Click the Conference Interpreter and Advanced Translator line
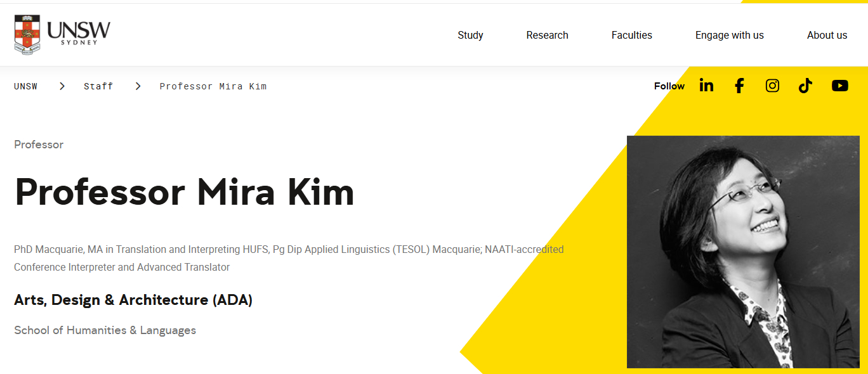Viewport: 868px width, 374px height. pos(122,268)
